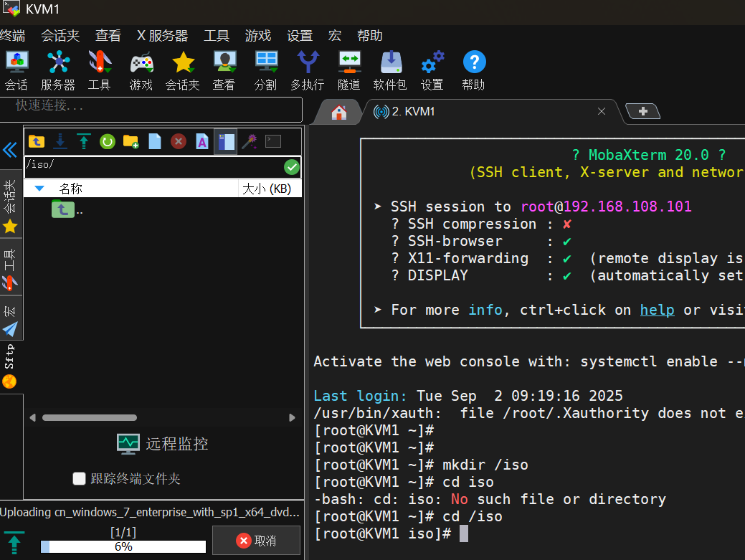This screenshot has width=745, height=560.
Task: Click the SFTP horizontal scrollbar thumb
Action: coord(90,418)
